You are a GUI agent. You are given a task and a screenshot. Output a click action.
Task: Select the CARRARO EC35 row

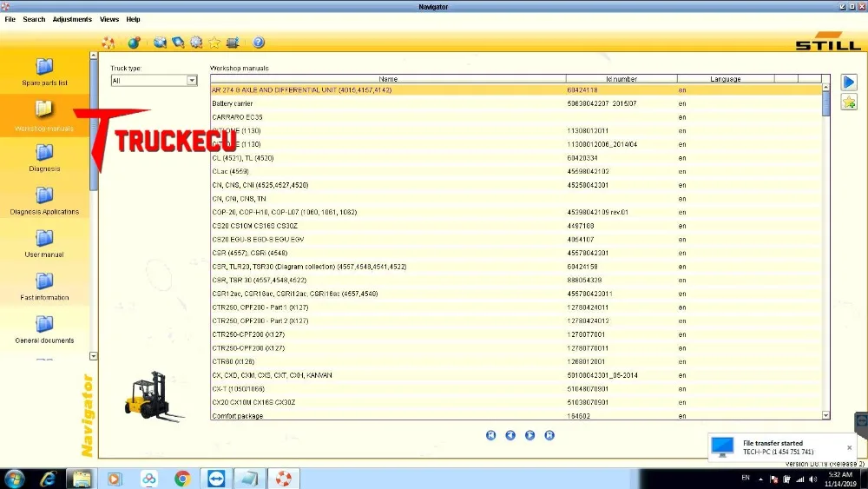(516, 117)
